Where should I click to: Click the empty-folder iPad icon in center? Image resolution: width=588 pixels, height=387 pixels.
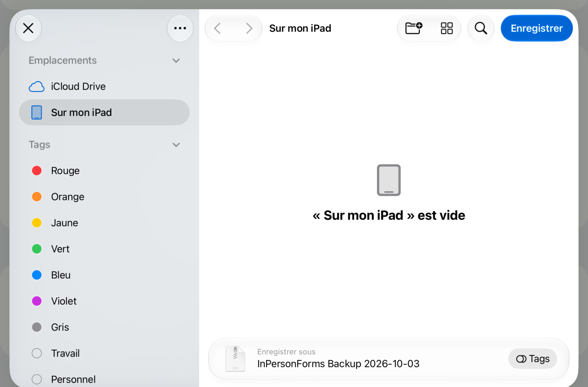tap(389, 180)
